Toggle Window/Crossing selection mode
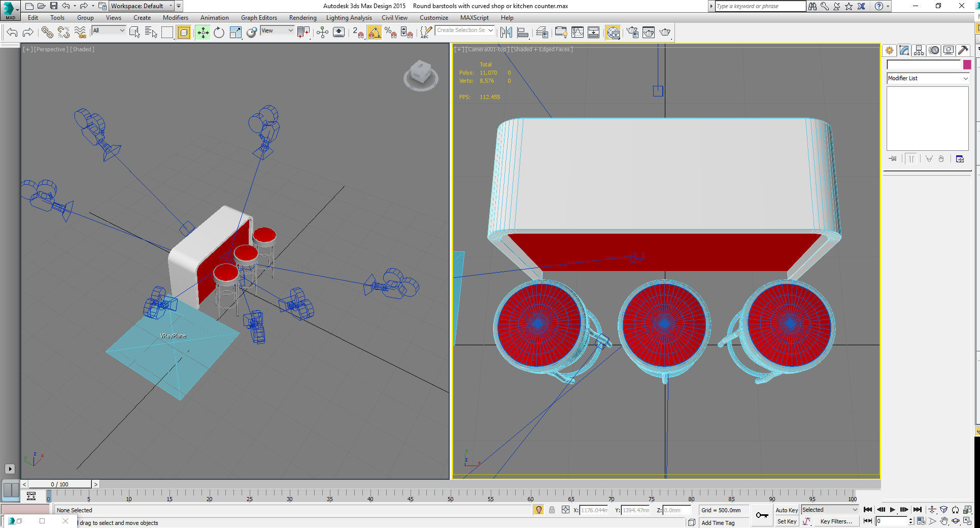The image size is (980, 528). pos(184,32)
